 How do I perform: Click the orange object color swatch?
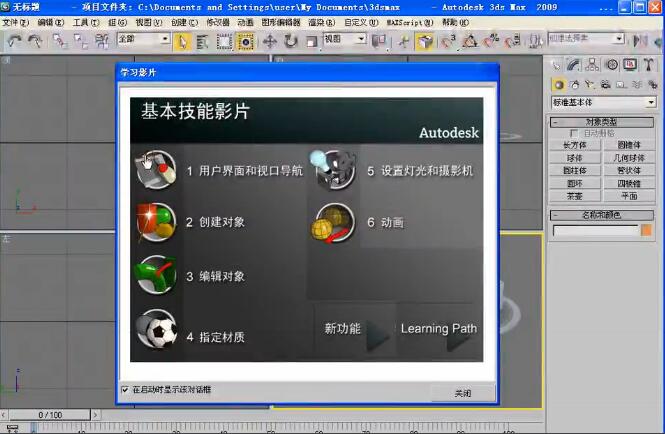point(646,230)
